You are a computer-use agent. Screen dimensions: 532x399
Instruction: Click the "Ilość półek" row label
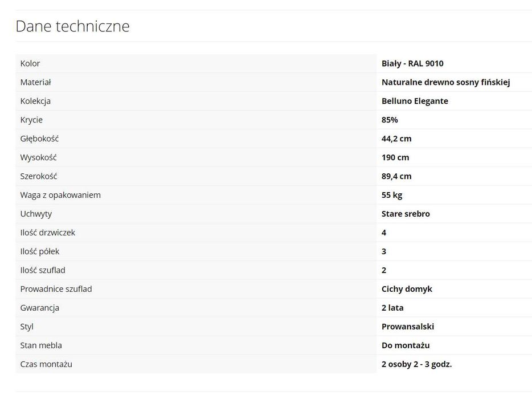pos(40,251)
